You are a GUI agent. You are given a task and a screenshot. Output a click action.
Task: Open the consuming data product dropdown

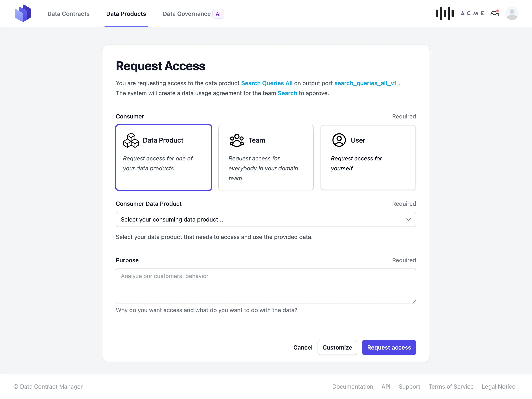tap(266, 219)
